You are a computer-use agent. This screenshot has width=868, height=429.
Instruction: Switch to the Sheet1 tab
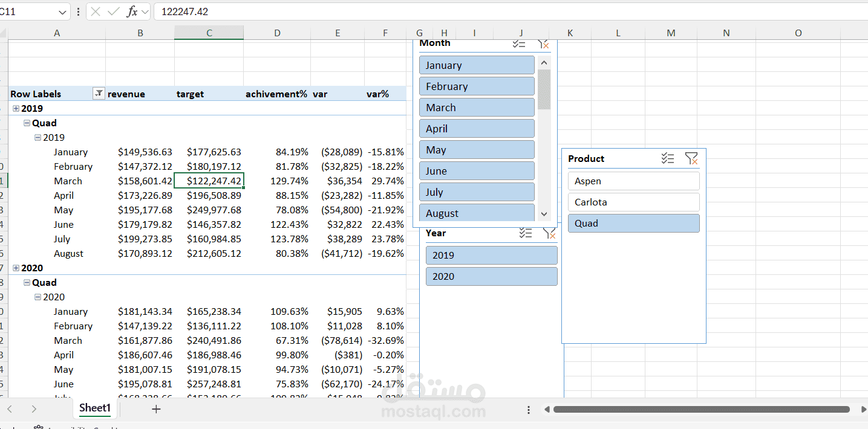(94, 408)
